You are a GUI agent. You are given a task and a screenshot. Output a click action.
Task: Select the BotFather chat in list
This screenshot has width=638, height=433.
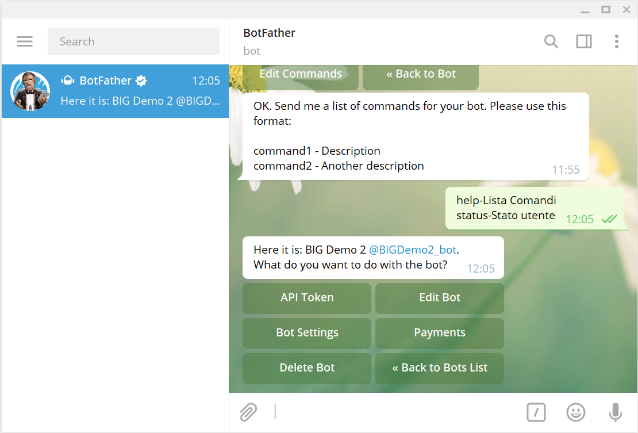tap(116, 91)
